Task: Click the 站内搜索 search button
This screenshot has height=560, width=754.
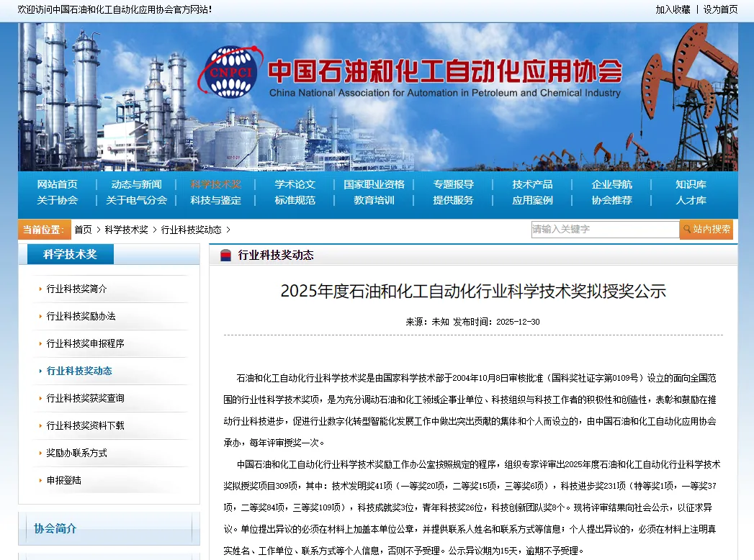Action: pos(706,230)
